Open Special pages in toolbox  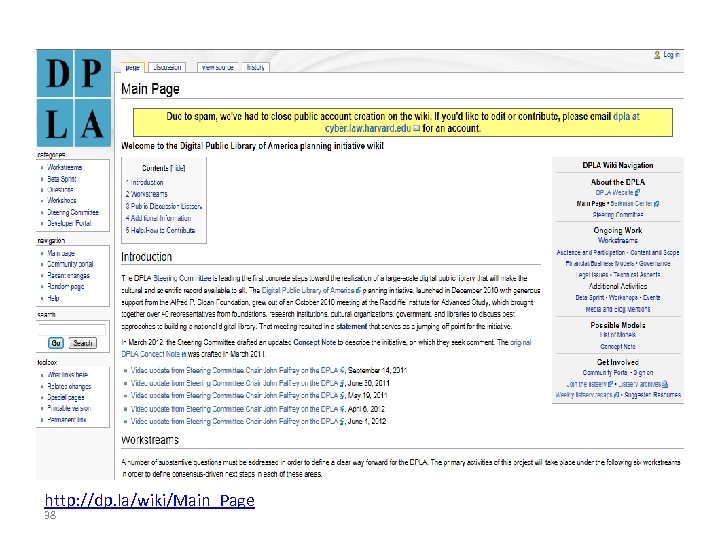66,398
